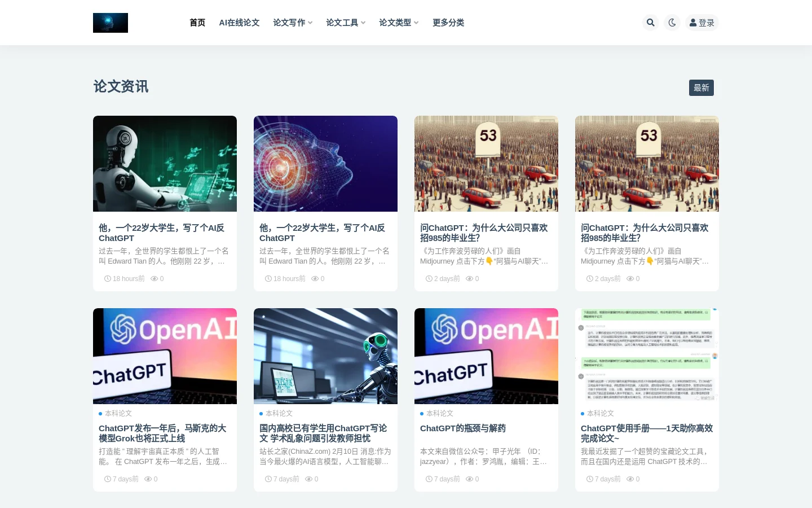Open OpenAI thumbnail of 瓶颈与解药 article

coord(486,356)
